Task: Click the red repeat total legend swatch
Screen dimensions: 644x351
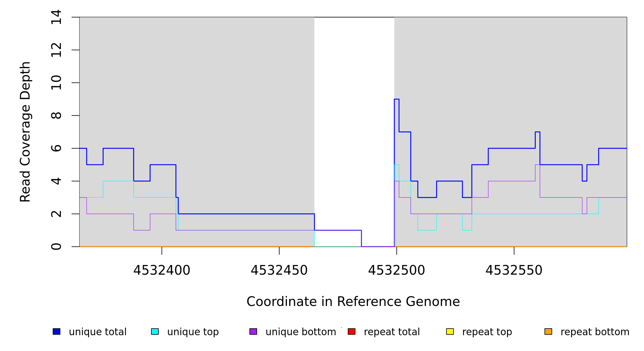Action: coord(352,331)
